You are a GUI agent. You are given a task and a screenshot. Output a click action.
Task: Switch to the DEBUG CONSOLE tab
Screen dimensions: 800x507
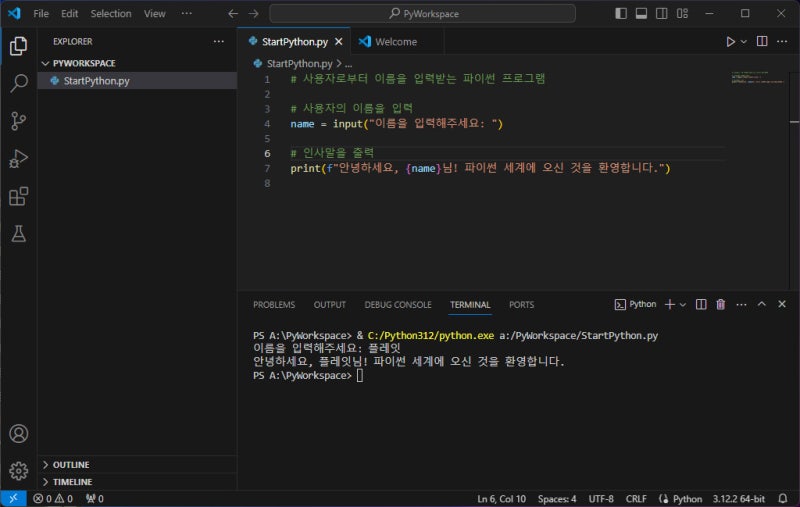click(397, 305)
